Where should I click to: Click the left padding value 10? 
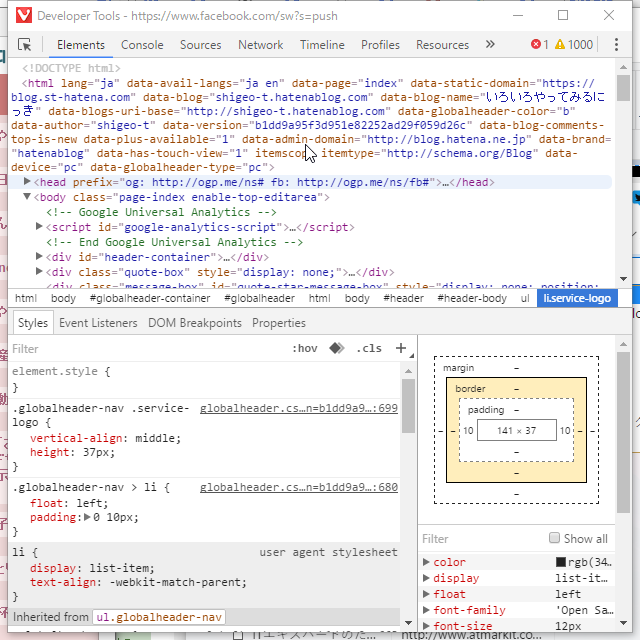click(x=468, y=430)
